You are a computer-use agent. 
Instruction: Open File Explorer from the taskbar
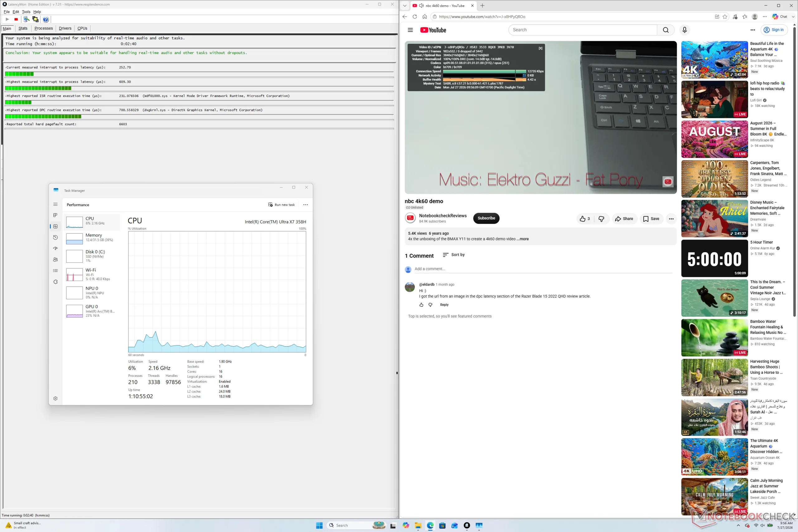point(418,525)
